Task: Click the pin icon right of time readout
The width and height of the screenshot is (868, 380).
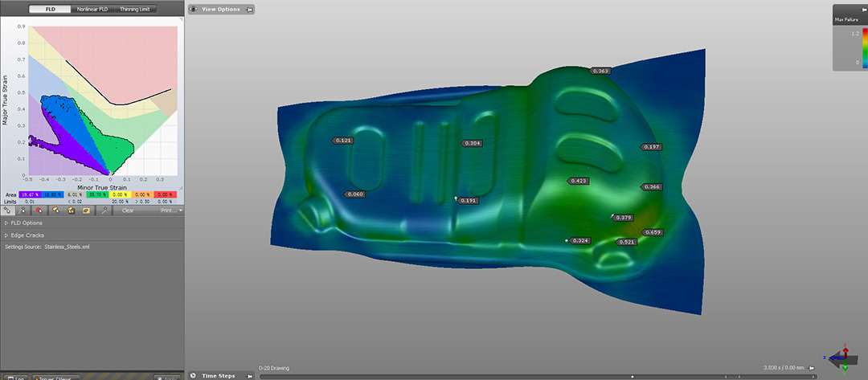Action: 812,368
